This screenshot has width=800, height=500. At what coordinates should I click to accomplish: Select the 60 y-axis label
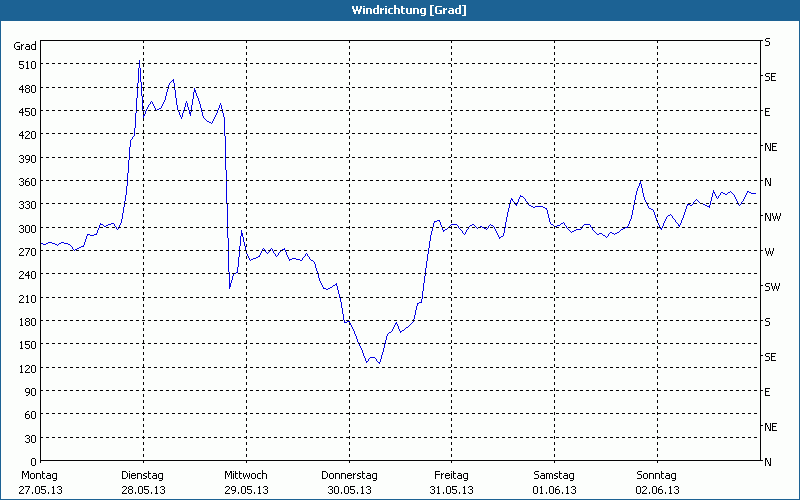pos(31,415)
